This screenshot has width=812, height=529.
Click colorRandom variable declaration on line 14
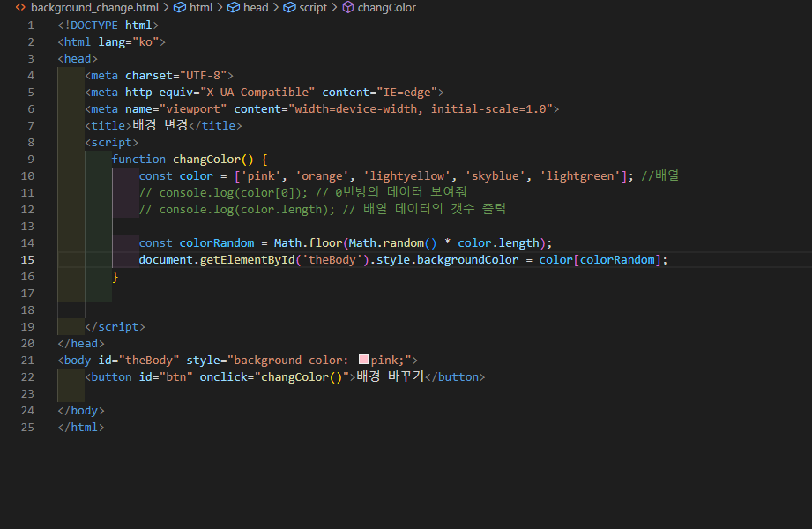(x=217, y=243)
